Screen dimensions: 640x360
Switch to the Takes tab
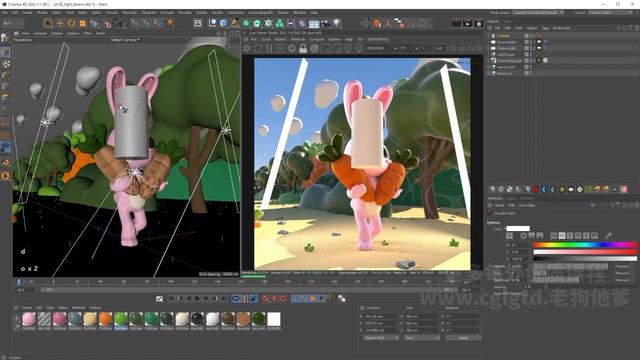[507, 21]
